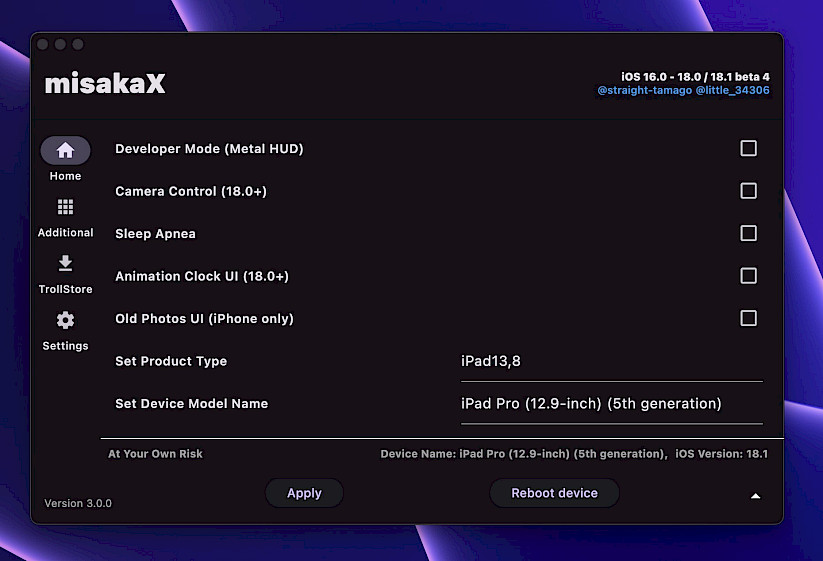This screenshot has height=561, width=823.
Task: Click the iOS Version: 18.1 text
Action: (x=721, y=454)
